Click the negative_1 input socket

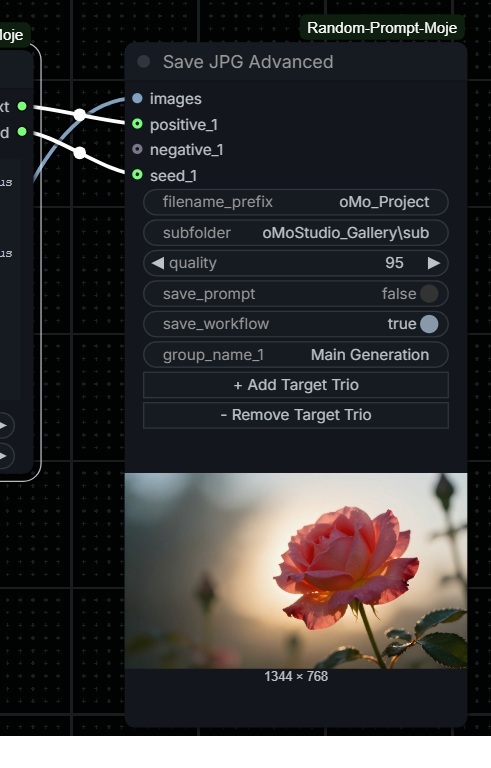click(137, 149)
